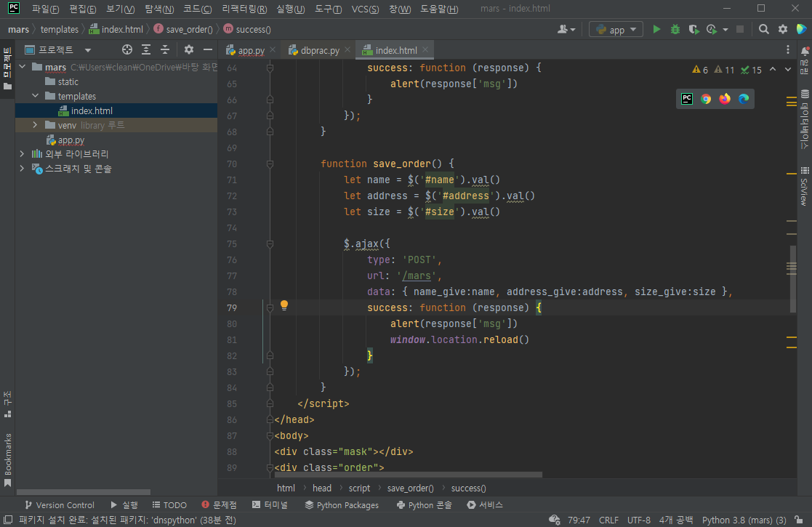Screen dimensions: 812x527
Task: Open page in Chrome browser icon
Action: [706, 99]
